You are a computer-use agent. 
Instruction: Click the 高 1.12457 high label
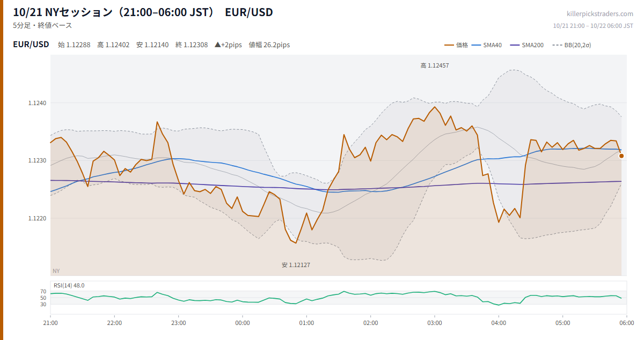point(435,65)
